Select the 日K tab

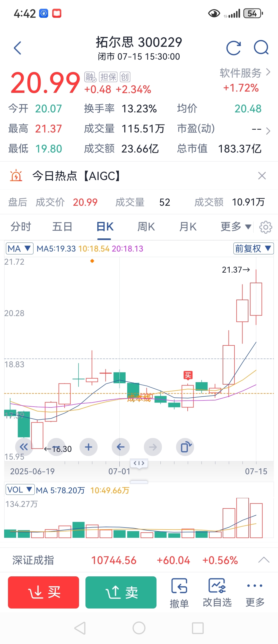[x=105, y=227]
